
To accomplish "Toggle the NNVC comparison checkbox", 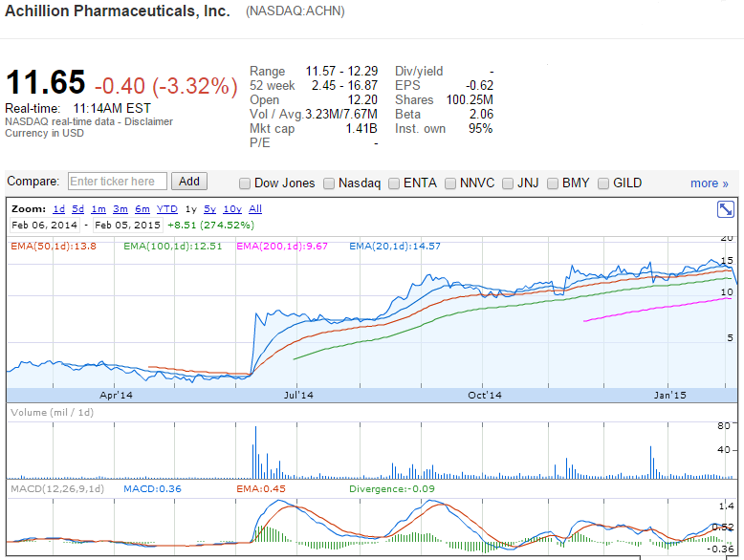I will pos(449,183).
